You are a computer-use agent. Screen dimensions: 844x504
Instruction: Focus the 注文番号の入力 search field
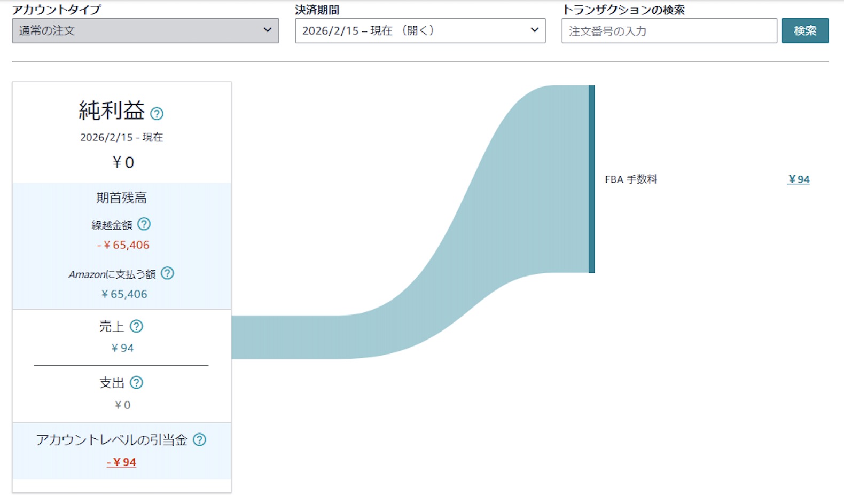(x=669, y=31)
